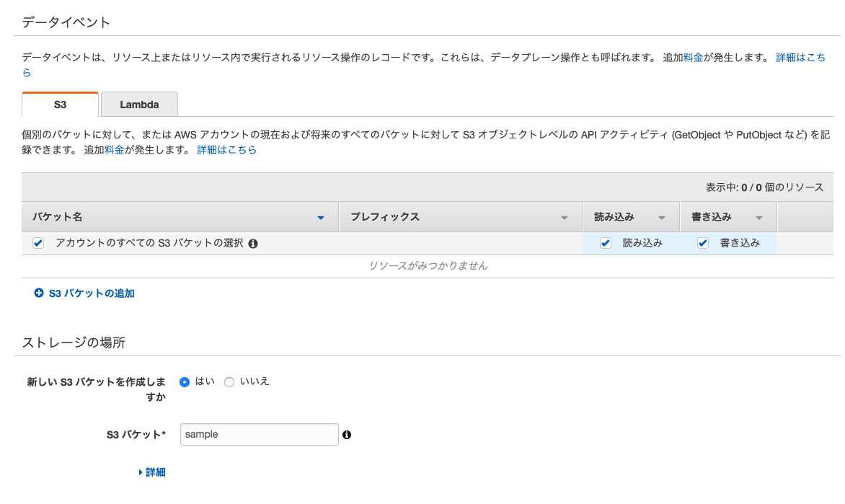Switch to the S3 tab
This screenshot has height=504, width=845.
pyautogui.click(x=60, y=105)
